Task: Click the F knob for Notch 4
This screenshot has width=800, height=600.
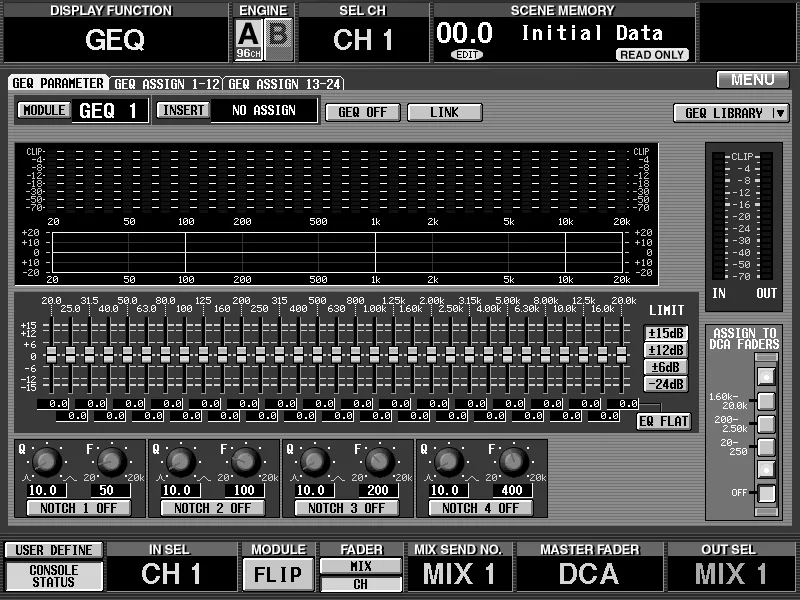Action: pos(514,461)
